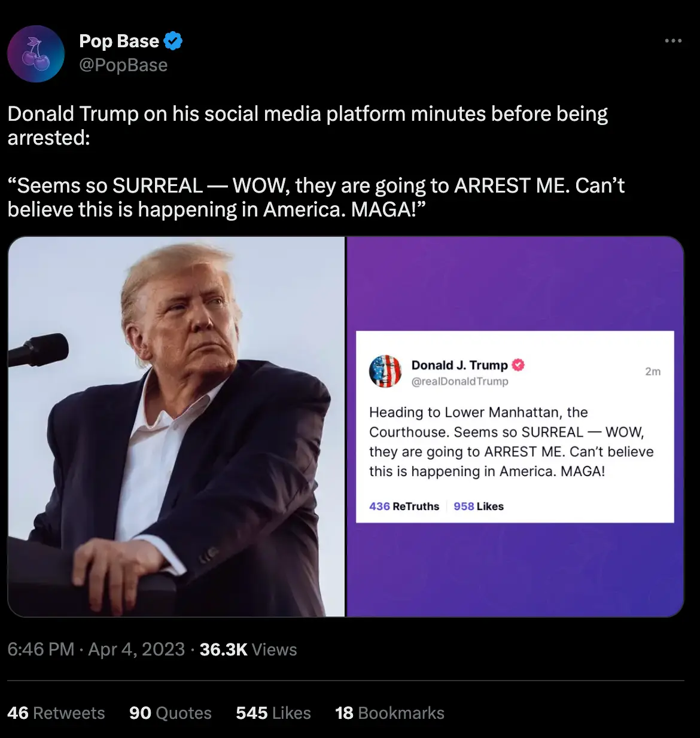The image size is (700, 738).
Task: Click the Pop Base display name
Action: (119, 41)
